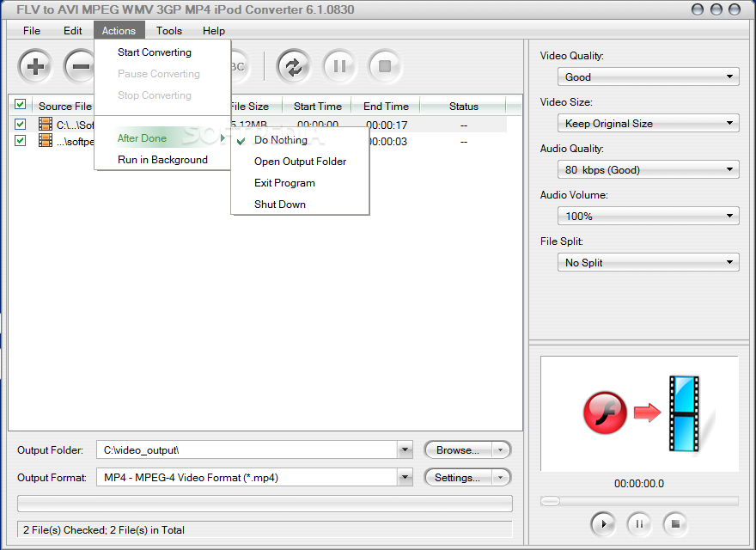Open the Audio Quality dropdown

[x=648, y=169]
